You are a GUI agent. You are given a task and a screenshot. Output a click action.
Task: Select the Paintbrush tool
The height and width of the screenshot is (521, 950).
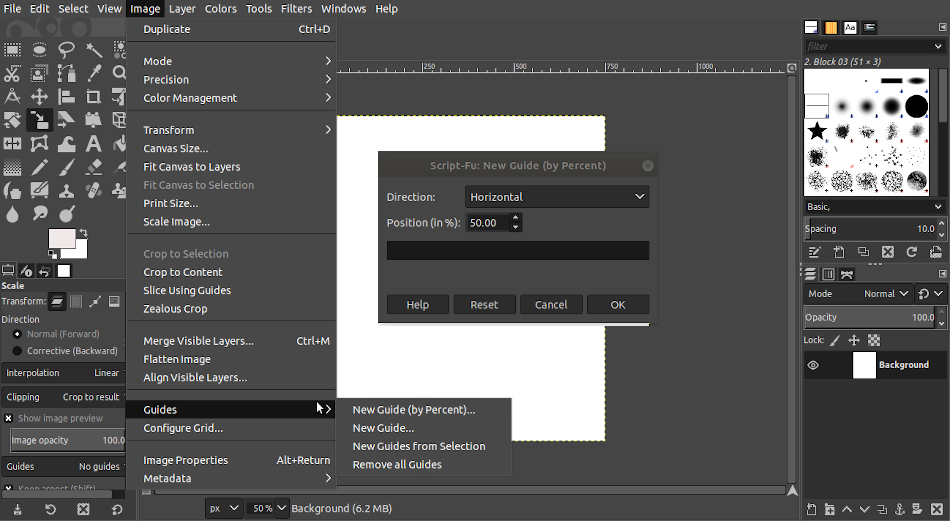coord(66,167)
